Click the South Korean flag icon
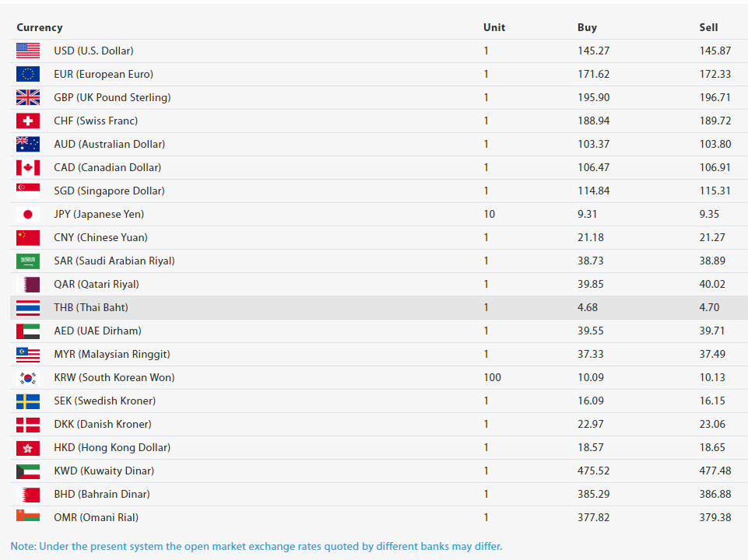The height and width of the screenshot is (560, 748). [x=28, y=377]
